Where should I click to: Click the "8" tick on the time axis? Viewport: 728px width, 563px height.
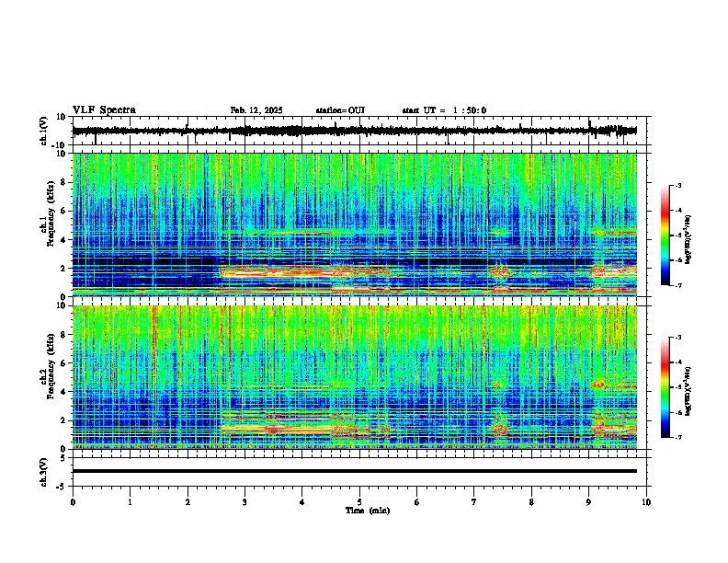[531, 502]
